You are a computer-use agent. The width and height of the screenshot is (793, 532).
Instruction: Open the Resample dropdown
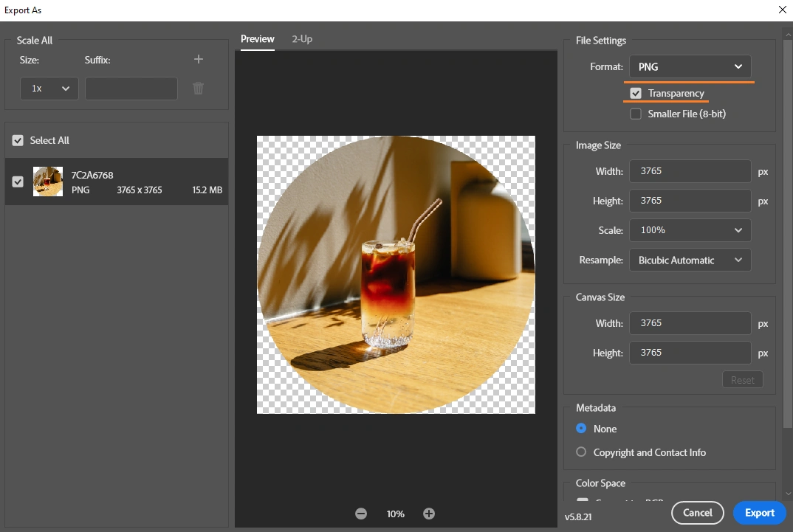coord(690,260)
